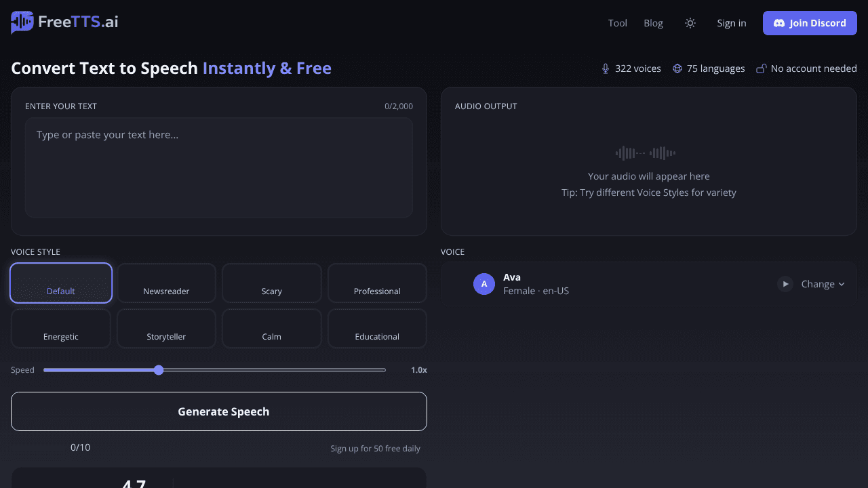Click the 322 voices text
Viewport: 868px width, 488px height.
tap(638, 68)
